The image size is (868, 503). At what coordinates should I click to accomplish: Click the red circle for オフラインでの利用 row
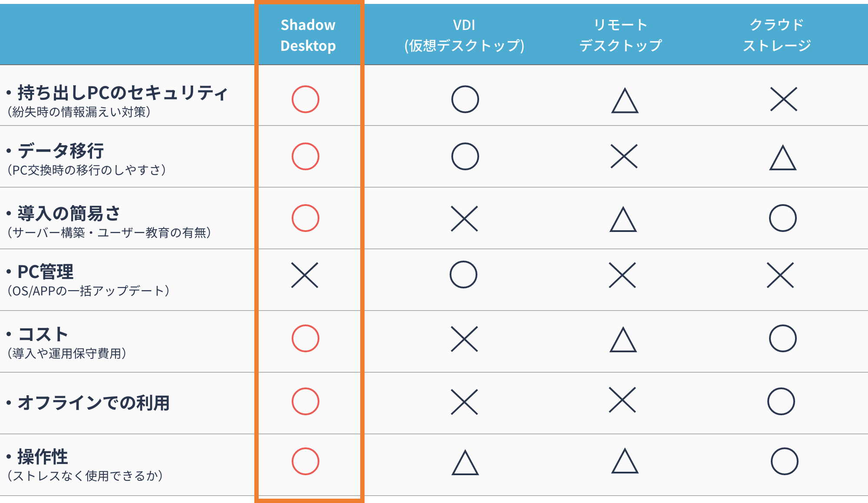tap(306, 401)
